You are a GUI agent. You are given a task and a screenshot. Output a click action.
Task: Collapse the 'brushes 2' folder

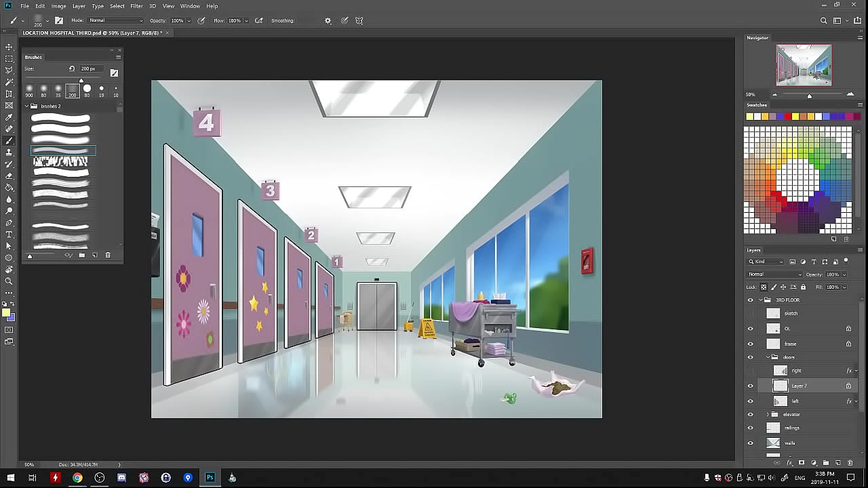[28, 106]
